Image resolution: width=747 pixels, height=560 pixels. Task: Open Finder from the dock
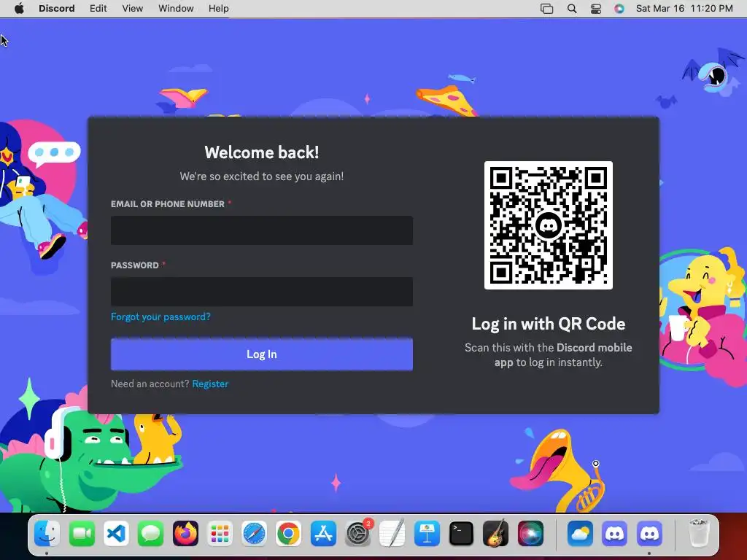point(47,533)
